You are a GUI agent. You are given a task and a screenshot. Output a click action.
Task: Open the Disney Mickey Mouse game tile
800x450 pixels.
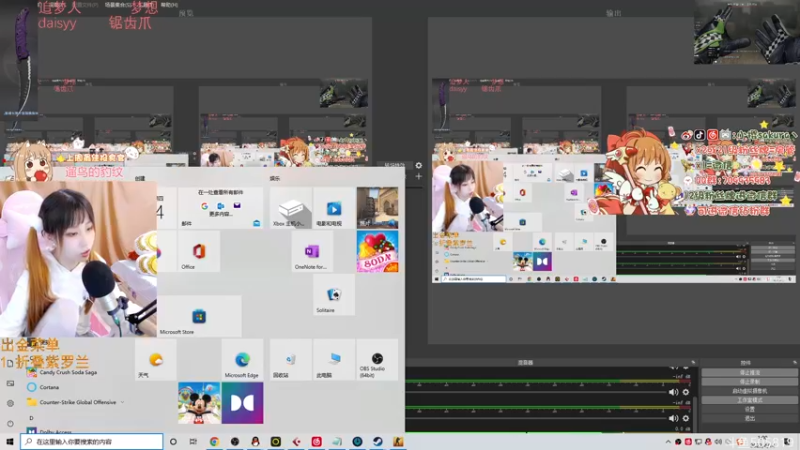(199, 403)
